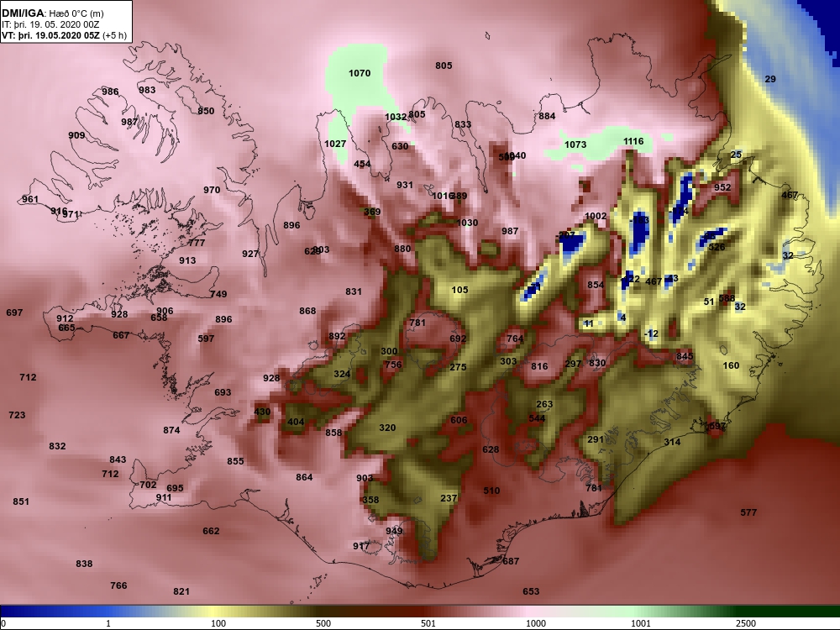Click the 1002 value in the northern highlands
This screenshot has width=840, height=630.
pyautogui.click(x=596, y=216)
